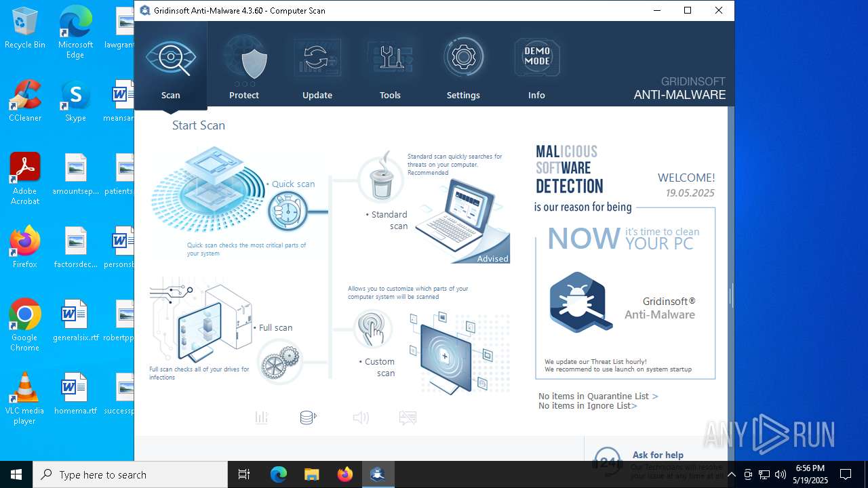Open Google Chrome desktop shortcut
The height and width of the screenshot is (488, 868).
[25, 325]
